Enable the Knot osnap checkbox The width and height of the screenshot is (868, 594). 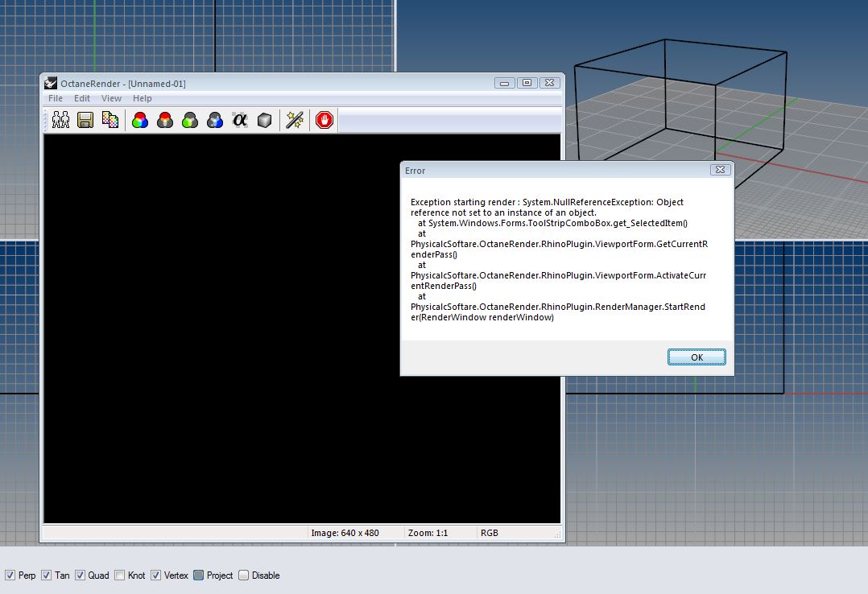pyautogui.click(x=119, y=575)
